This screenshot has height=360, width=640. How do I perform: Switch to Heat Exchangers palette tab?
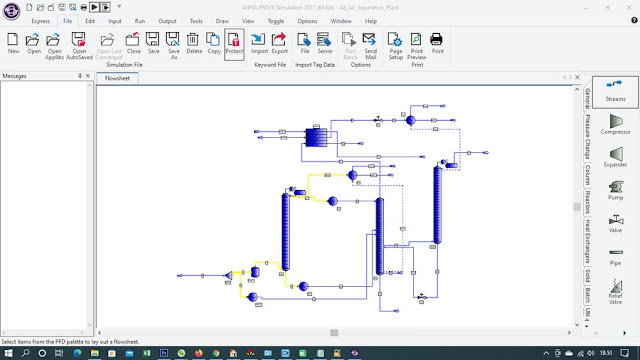(587, 242)
